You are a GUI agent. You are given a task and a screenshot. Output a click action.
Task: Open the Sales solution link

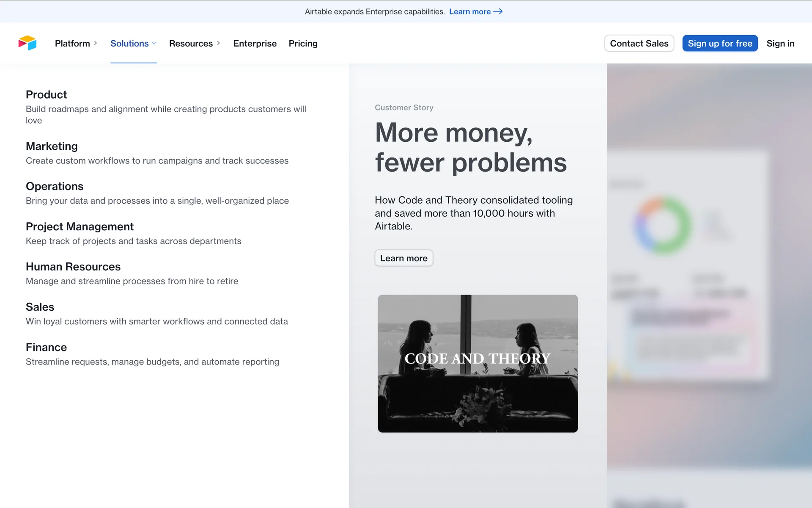coord(40,307)
